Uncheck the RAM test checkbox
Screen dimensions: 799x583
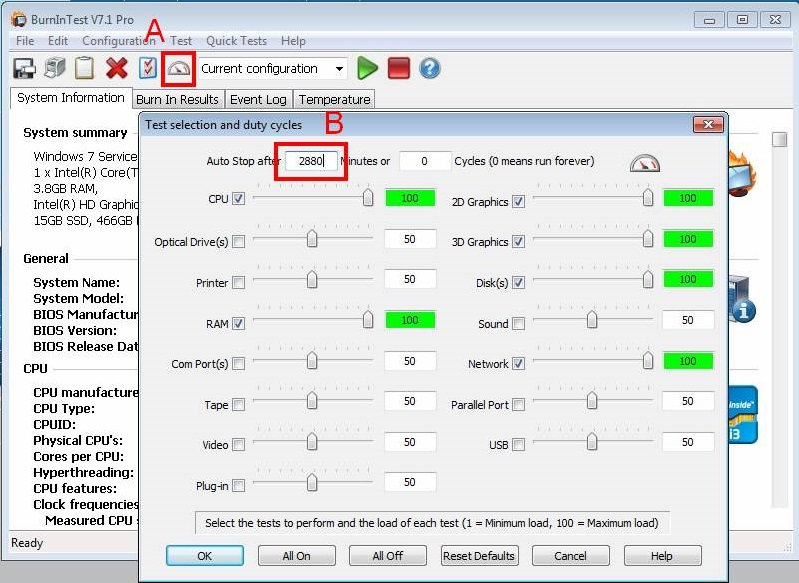(238, 323)
